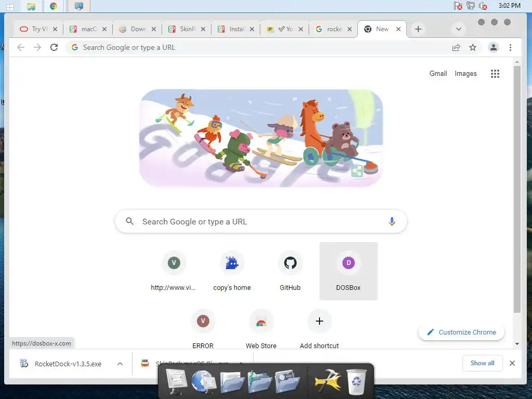Open the Gmail link
The width and height of the screenshot is (532, 399).
coord(438,74)
